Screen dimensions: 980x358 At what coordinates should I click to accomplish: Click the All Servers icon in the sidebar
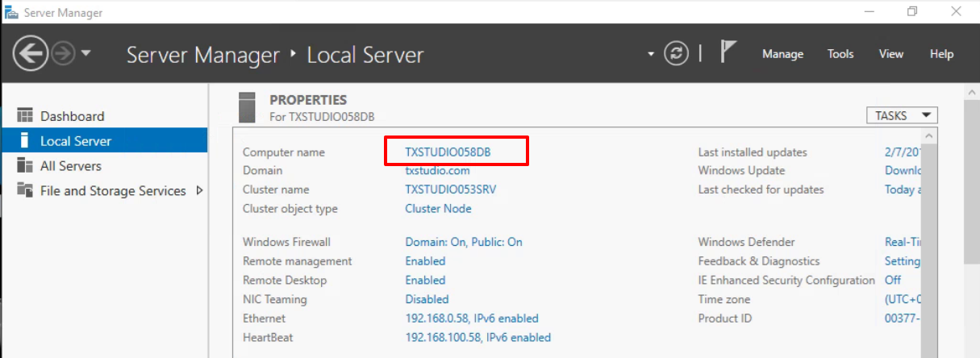[25, 165]
